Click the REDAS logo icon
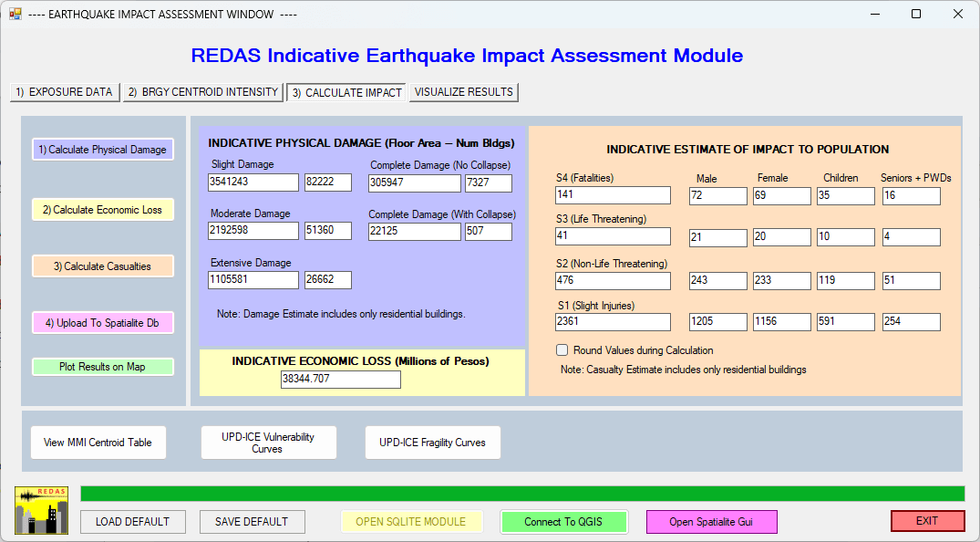Viewport: 980px width, 542px height. pyautogui.click(x=41, y=511)
